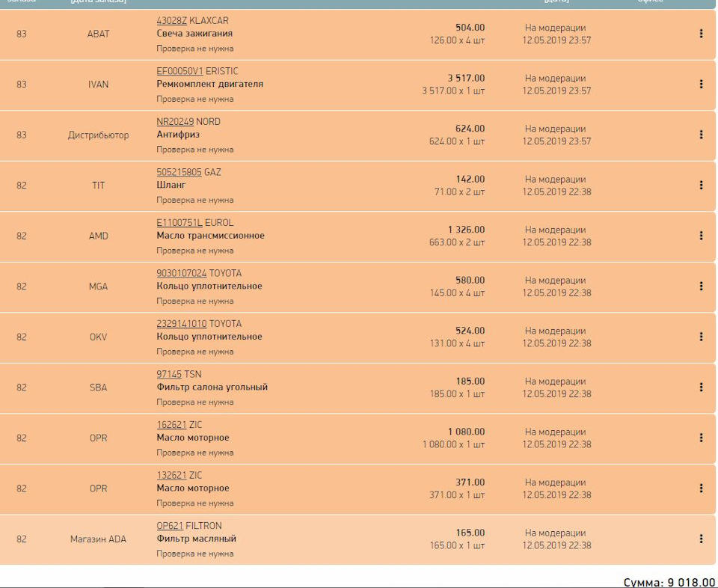Open actions menu for Масло трансмиссионное row
The width and height of the screenshot is (718, 588).
[701, 236]
